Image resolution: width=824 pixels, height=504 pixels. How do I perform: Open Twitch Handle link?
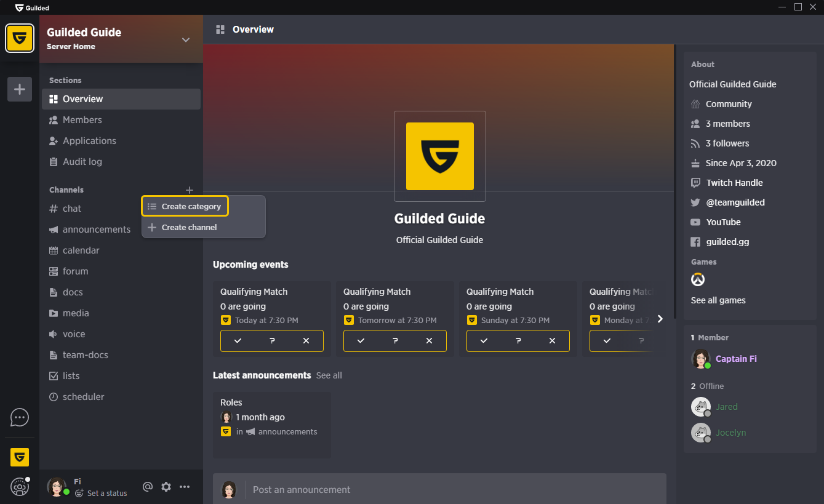734,183
